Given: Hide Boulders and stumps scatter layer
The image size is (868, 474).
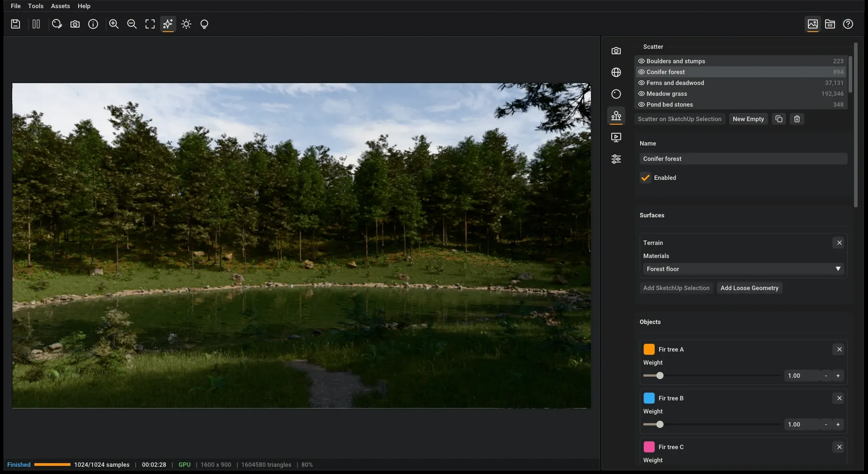Looking at the screenshot, I should tap(641, 61).
